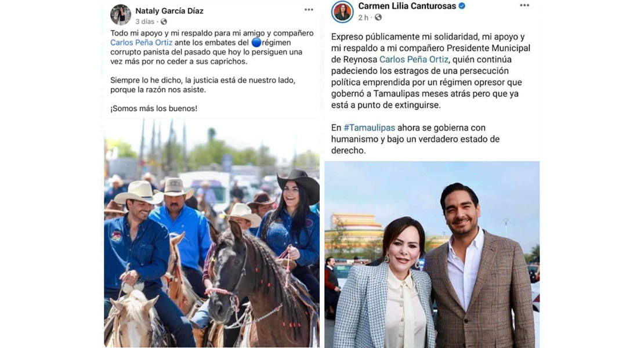Open the #Tamaulipas hashtag
This screenshot has width=644, height=348.
click(369, 128)
